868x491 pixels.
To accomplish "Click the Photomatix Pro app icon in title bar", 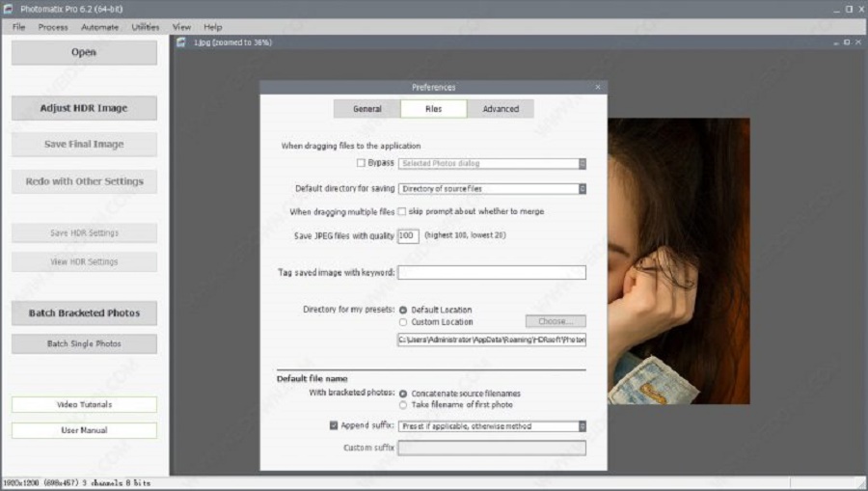I will point(8,9).
